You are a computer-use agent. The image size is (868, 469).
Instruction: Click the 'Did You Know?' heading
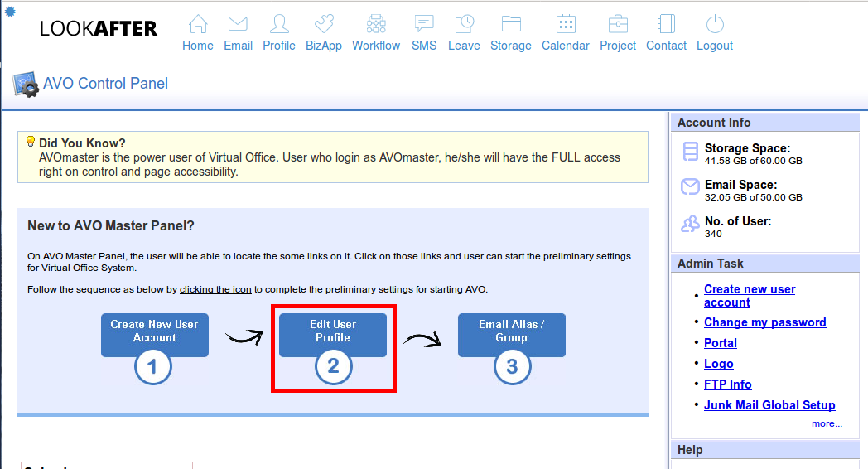(82, 143)
